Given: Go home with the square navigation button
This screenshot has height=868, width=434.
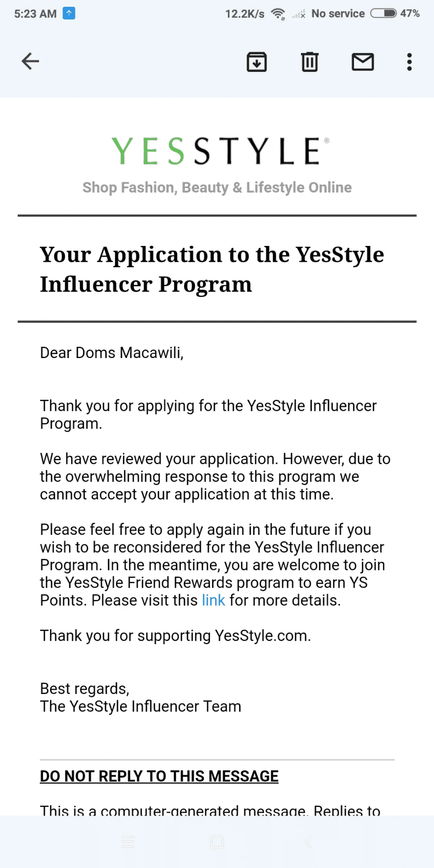Looking at the screenshot, I should pyautogui.click(x=217, y=842).
